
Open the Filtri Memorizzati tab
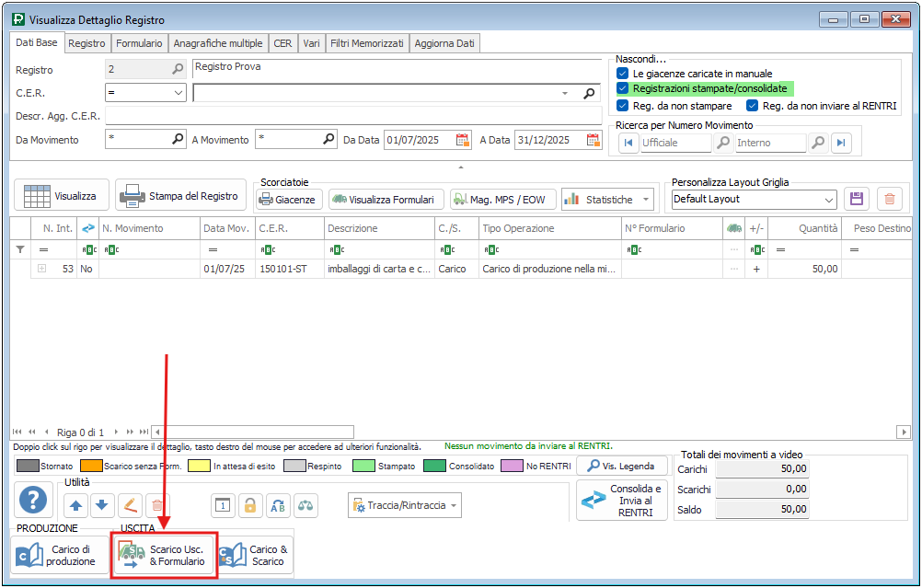pos(366,43)
